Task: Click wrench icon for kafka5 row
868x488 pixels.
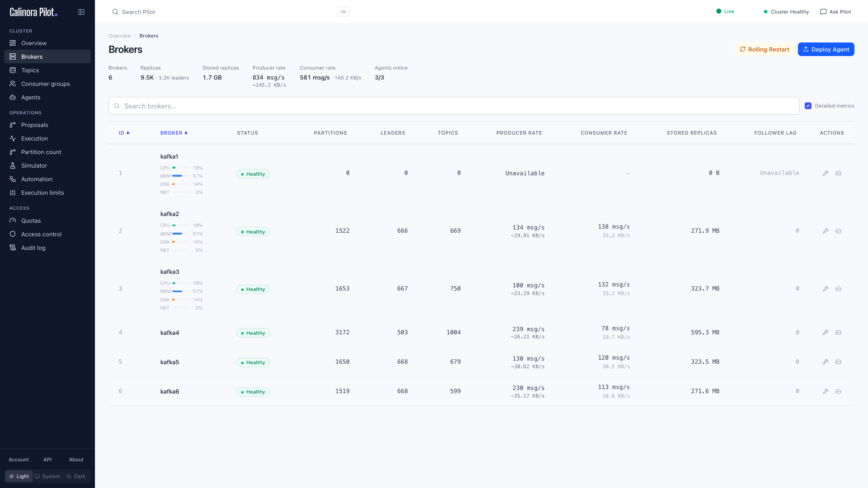Action: point(826,362)
